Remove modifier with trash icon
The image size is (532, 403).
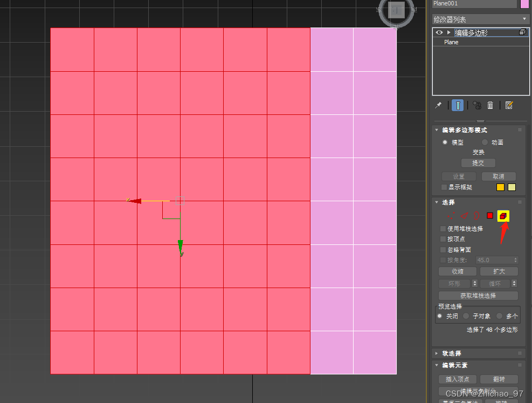490,105
